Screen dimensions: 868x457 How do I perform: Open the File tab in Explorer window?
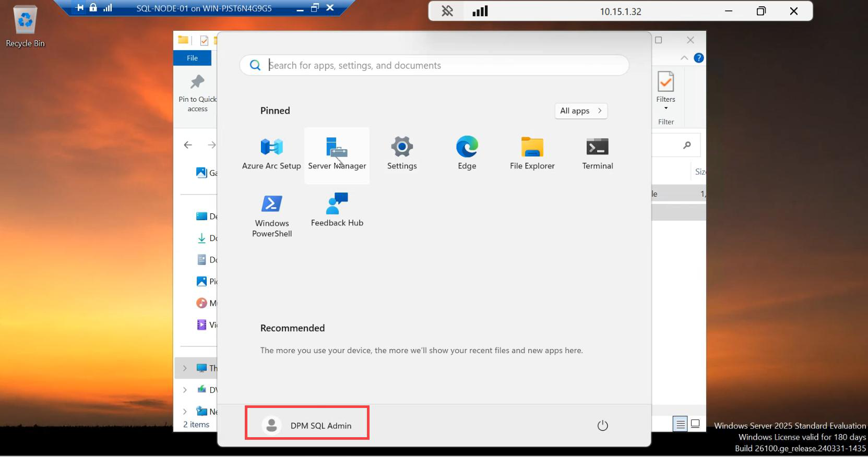pos(192,58)
